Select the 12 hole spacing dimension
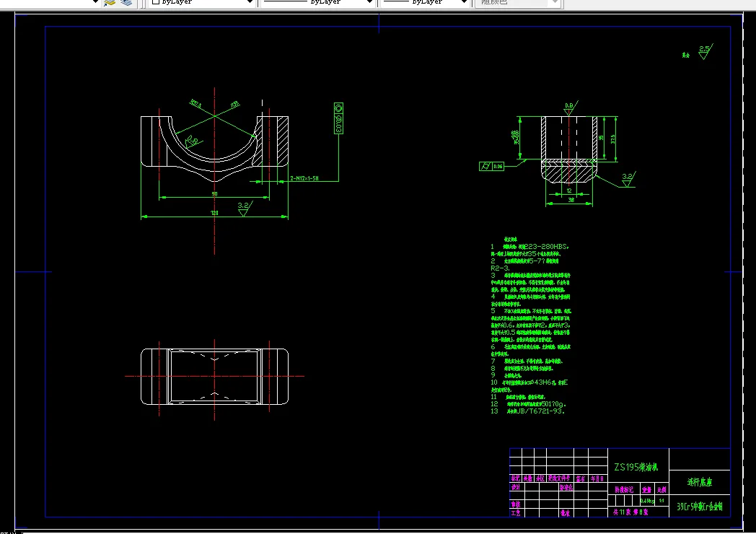Screen dimensions: 756x534 tap(569, 191)
